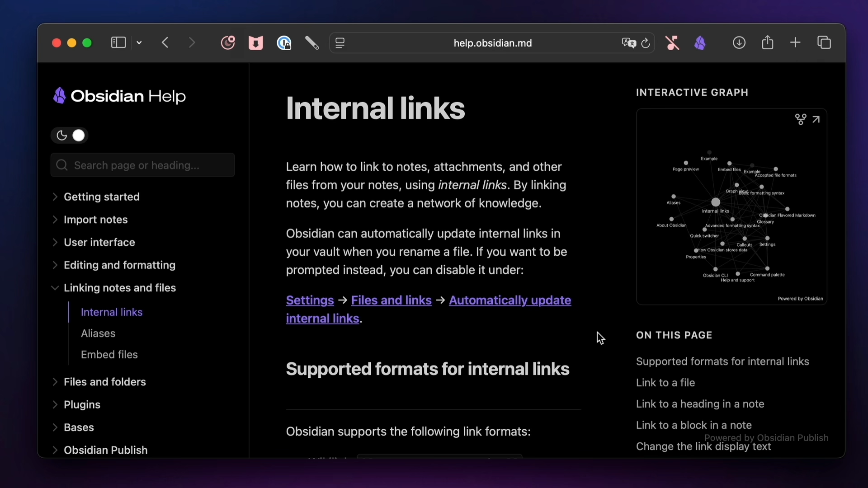Open the page reader menu icon in address bar
The height and width of the screenshot is (488, 868).
pyautogui.click(x=340, y=43)
